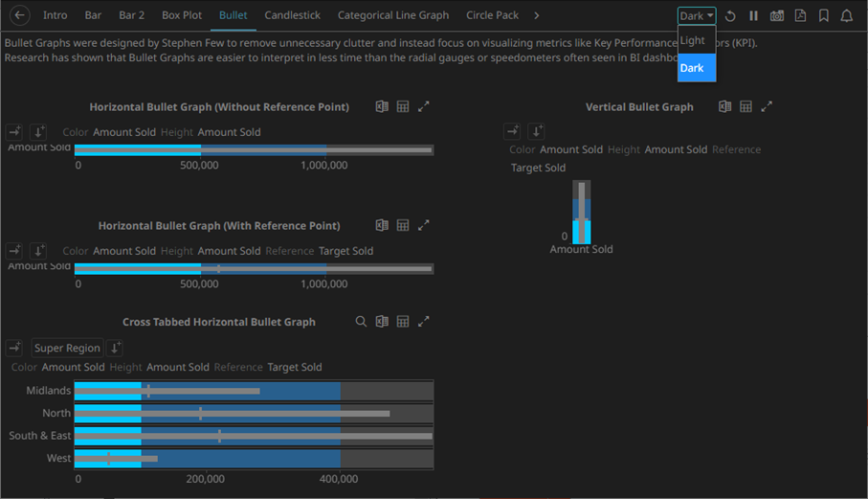Image resolution: width=868 pixels, height=499 pixels.
Task: Export dashboard to PDF
Action: tap(800, 16)
